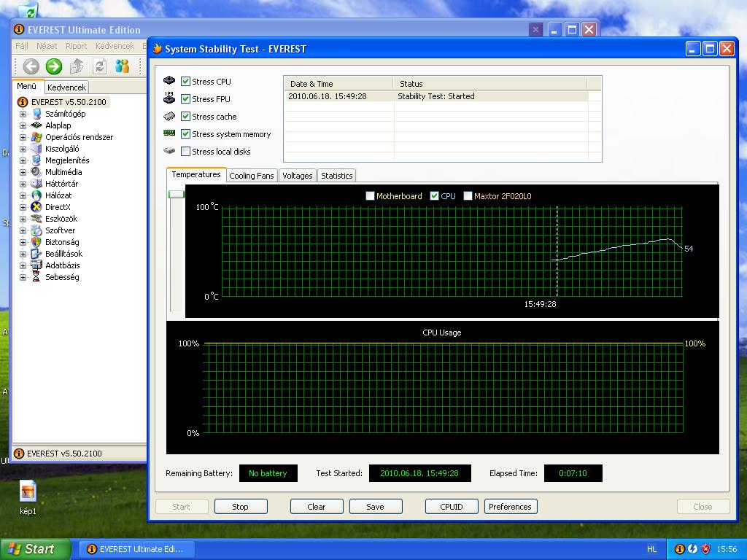Click the refresh toolbar icon
The width and height of the screenshot is (747, 560).
tap(99, 66)
